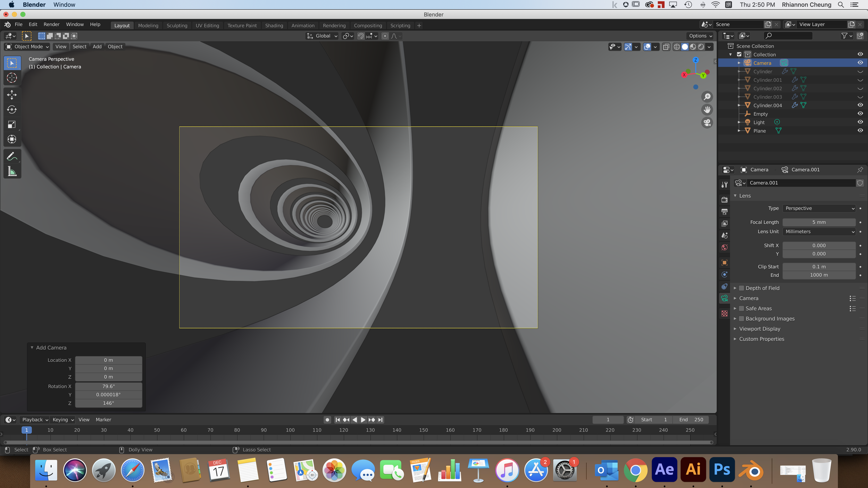The height and width of the screenshot is (488, 868).
Task: Open the Render properties tab icon
Action: pos(724,200)
